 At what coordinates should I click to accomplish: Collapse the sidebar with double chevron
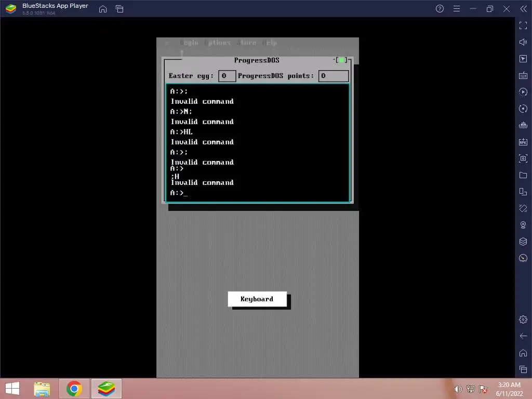[523, 9]
